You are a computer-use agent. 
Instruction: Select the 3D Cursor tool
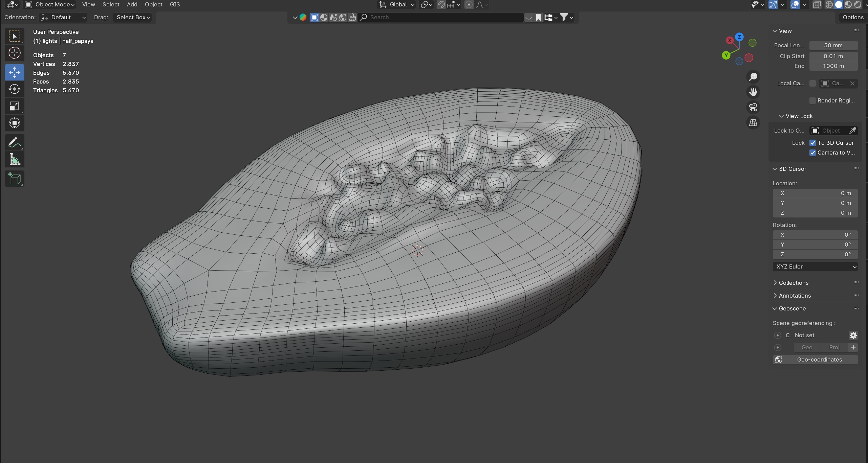14,53
